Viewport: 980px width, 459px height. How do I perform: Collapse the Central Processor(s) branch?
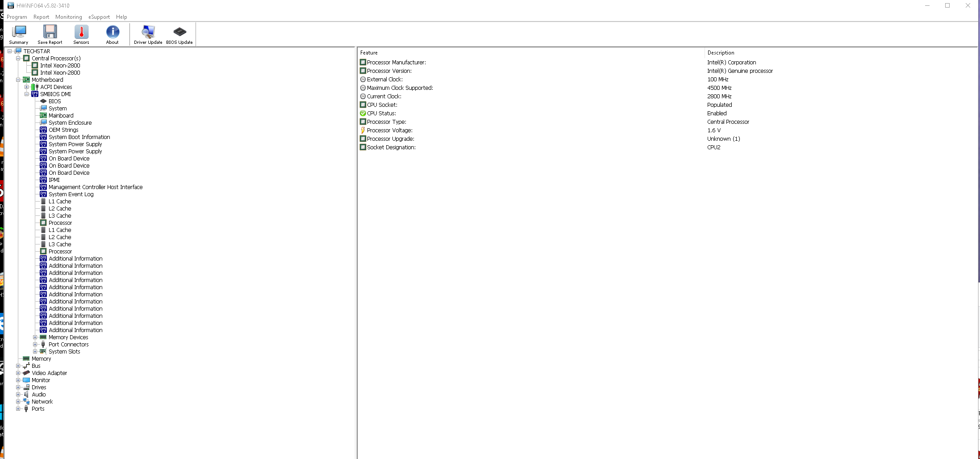tap(18, 58)
